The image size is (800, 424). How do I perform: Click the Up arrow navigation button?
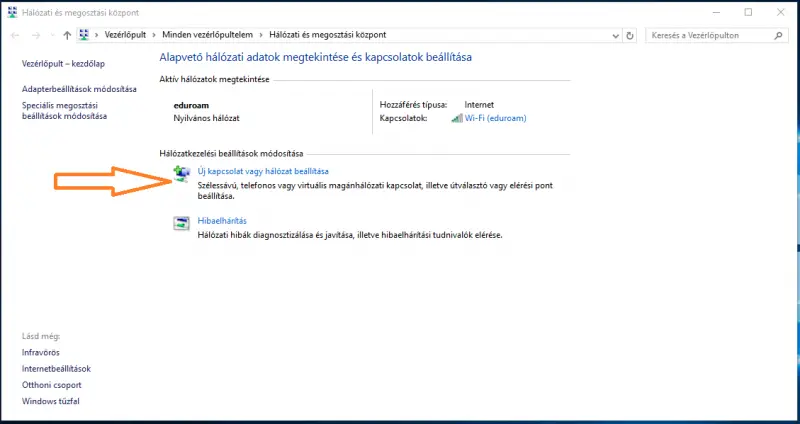[x=67, y=35]
